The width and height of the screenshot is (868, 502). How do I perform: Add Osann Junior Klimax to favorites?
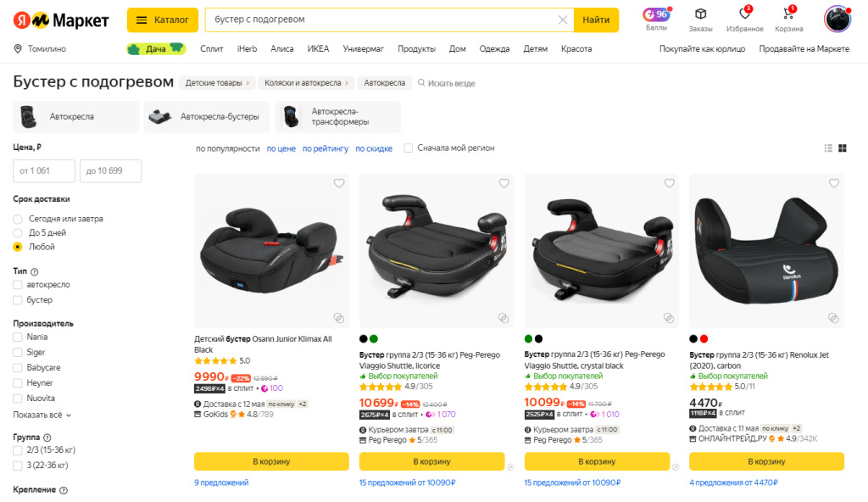tap(339, 183)
